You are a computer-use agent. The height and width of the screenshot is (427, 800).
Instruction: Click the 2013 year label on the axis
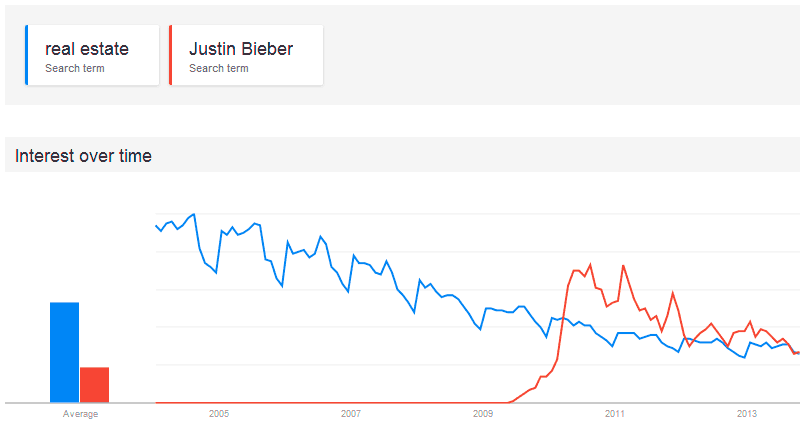747,413
